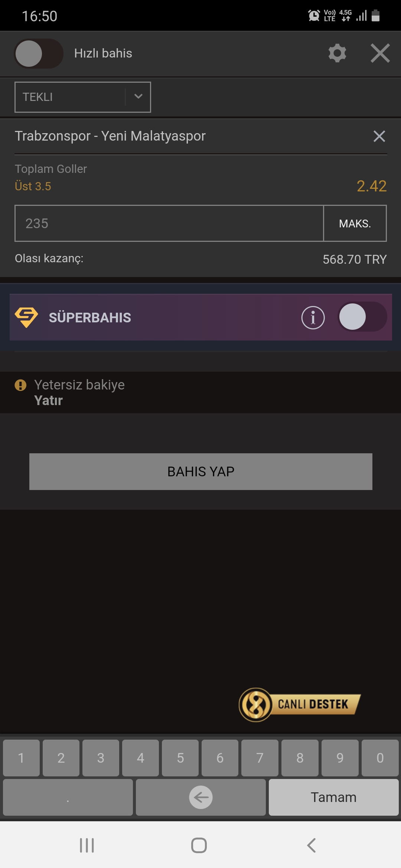Tap the keypad backspace arrow
This screenshot has height=868, width=401.
[x=201, y=797]
